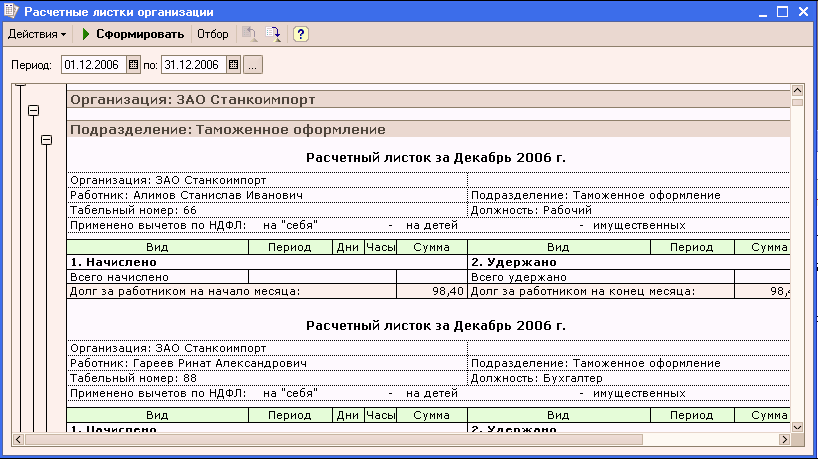This screenshot has height=459, width=818.
Task: Open calendar for the period start date
Action: click(x=133, y=65)
